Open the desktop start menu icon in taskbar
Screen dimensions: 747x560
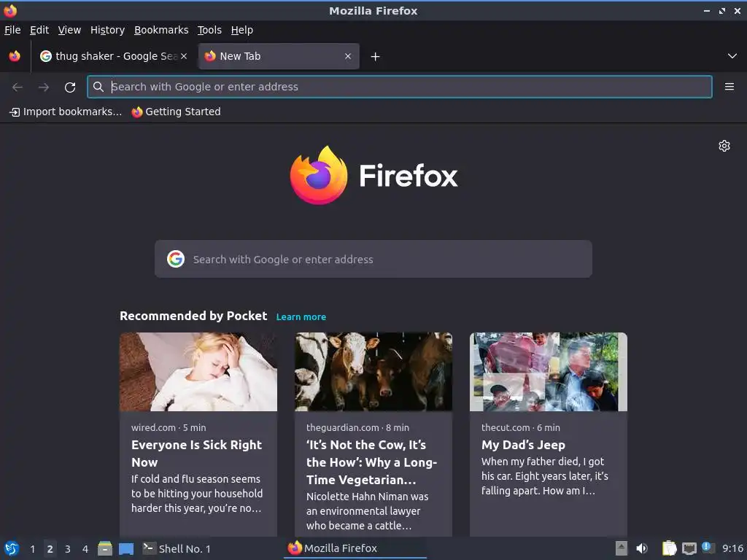(11, 548)
